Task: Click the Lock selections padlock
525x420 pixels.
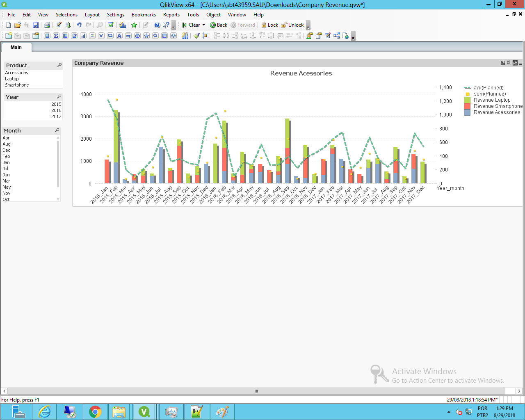Action: (270, 25)
